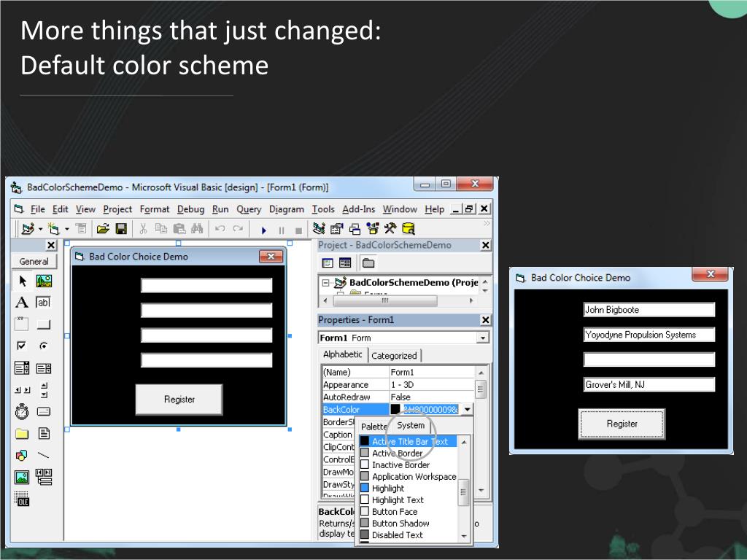Image resolution: width=747 pixels, height=560 pixels.
Task: Open the Toolbox hammer-wrench icon
Action: point(390,229)
